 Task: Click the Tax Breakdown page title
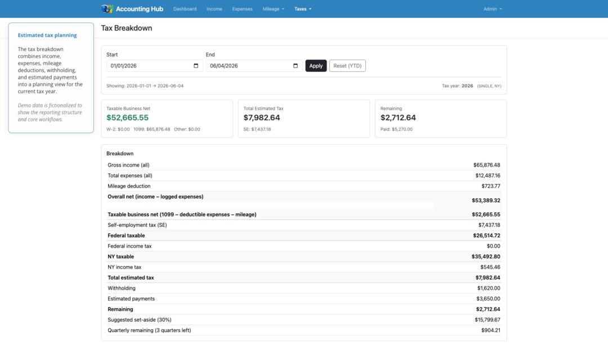[127, 28]
